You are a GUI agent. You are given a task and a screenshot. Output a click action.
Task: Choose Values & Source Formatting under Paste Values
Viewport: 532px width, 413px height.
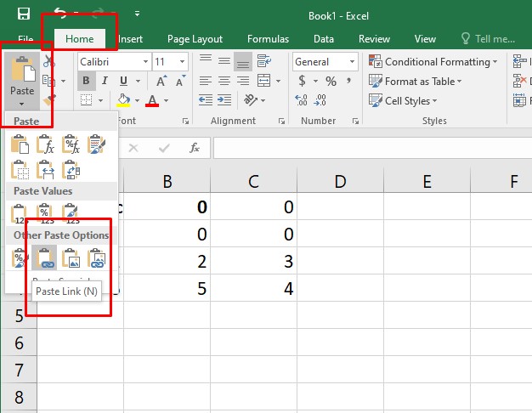click(x=71, y=214)
